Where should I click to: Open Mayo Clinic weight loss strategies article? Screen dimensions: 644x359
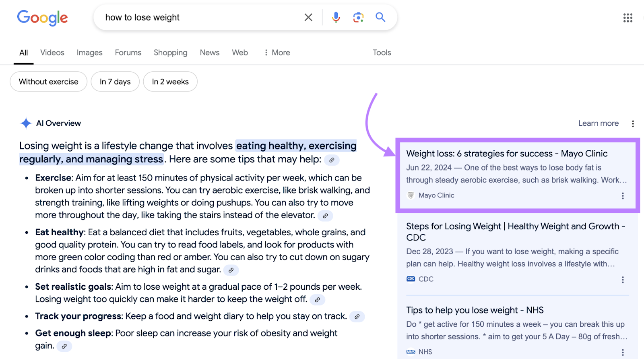[506, 154]
